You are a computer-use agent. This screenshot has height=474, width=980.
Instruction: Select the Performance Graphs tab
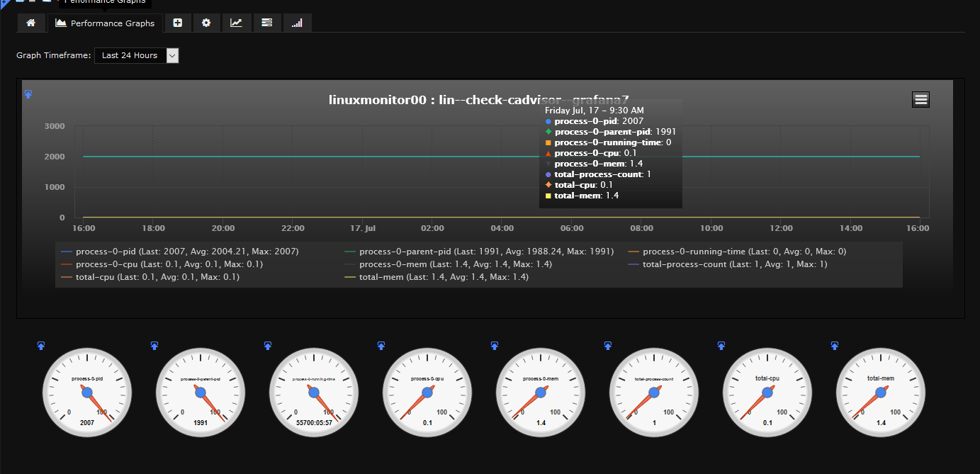tap(106, 23)
